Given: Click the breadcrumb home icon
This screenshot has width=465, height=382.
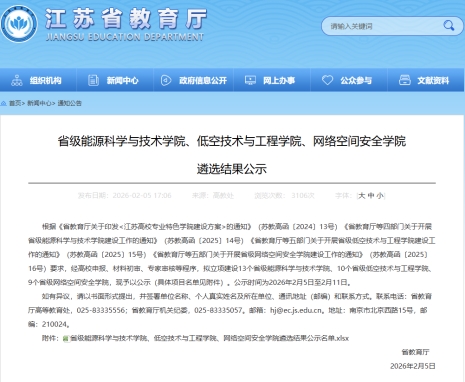Looking at the screenshot, I should [x=4, y=103].
